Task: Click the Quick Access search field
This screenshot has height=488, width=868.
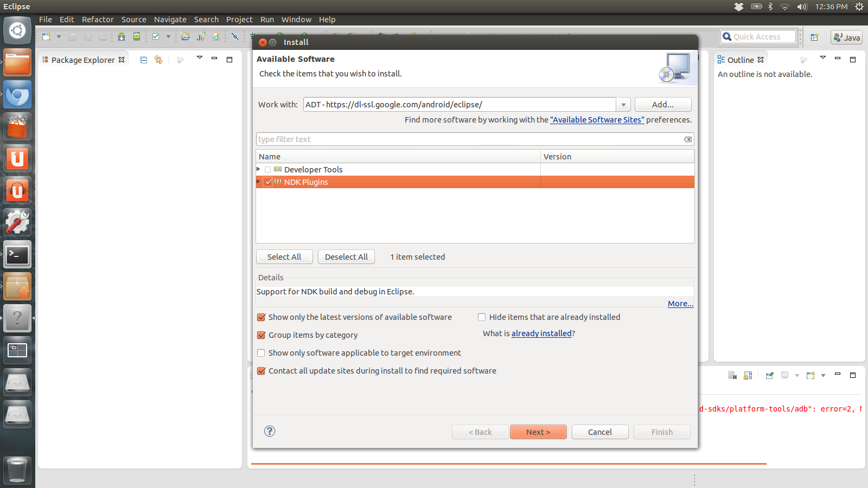Action: tap(758, 37)
